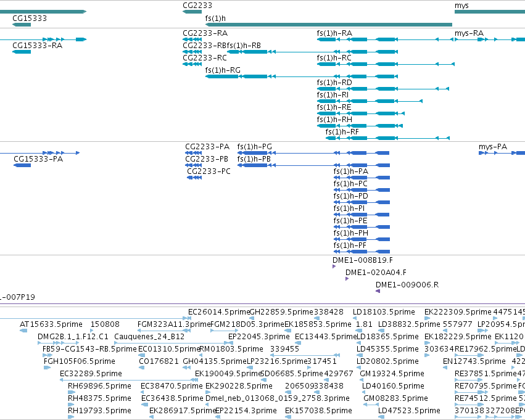This screenshot has width=525, height=420.
Task: Click the DME1-008B19.F marker label
Action: click(363, 260)
